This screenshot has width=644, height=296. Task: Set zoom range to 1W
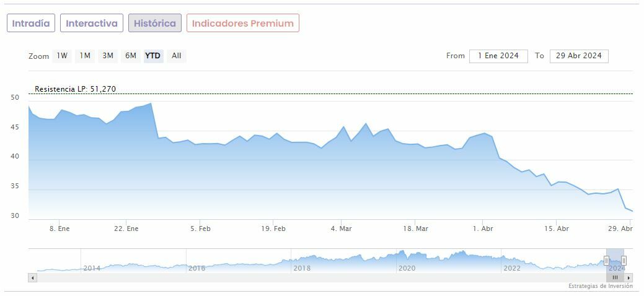pos(62,56)
